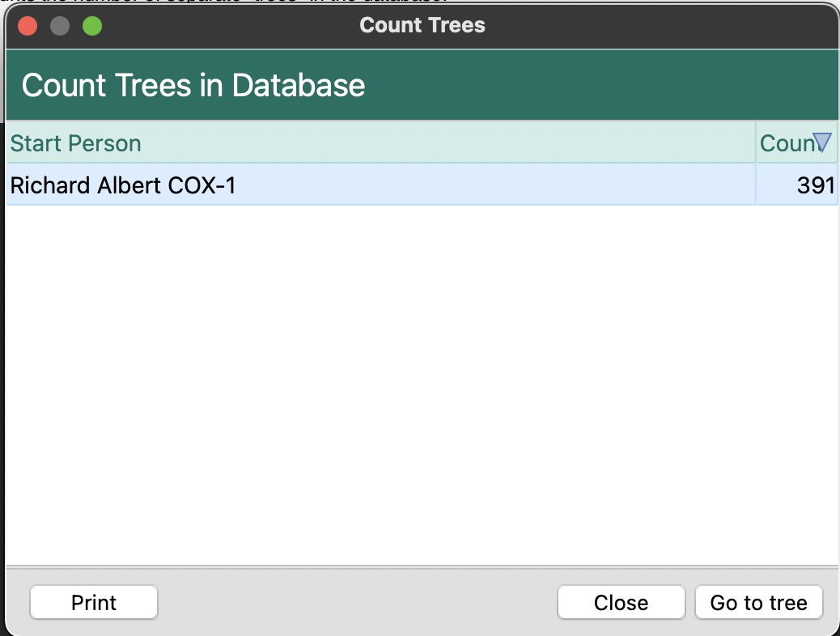Click empty bar space between Print and Close
Viewport: 840px width, 636px height.
click(356, 603)
